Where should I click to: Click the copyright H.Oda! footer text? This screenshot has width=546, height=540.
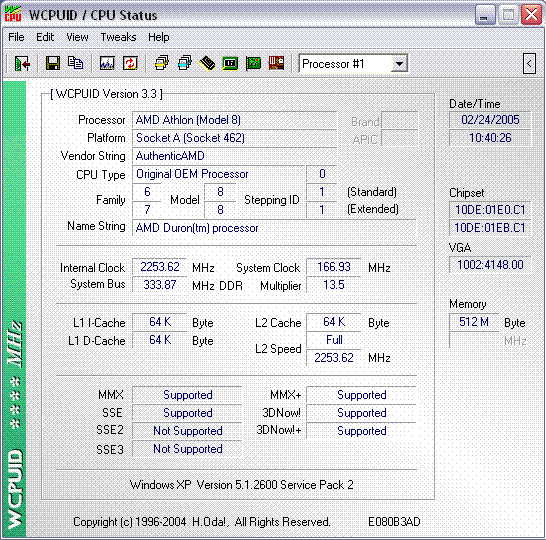(202, 522)
